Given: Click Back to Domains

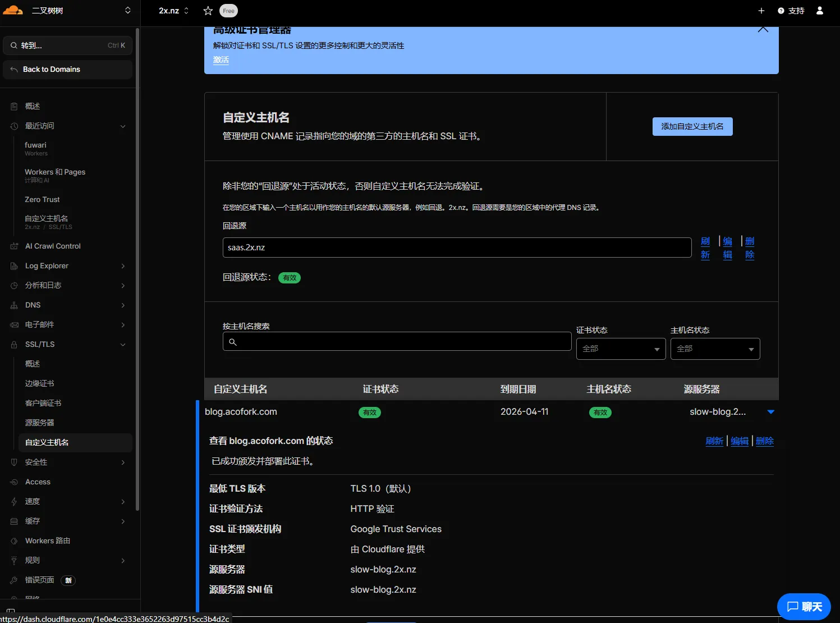Looking at the screenshot, I should point(51,69).
